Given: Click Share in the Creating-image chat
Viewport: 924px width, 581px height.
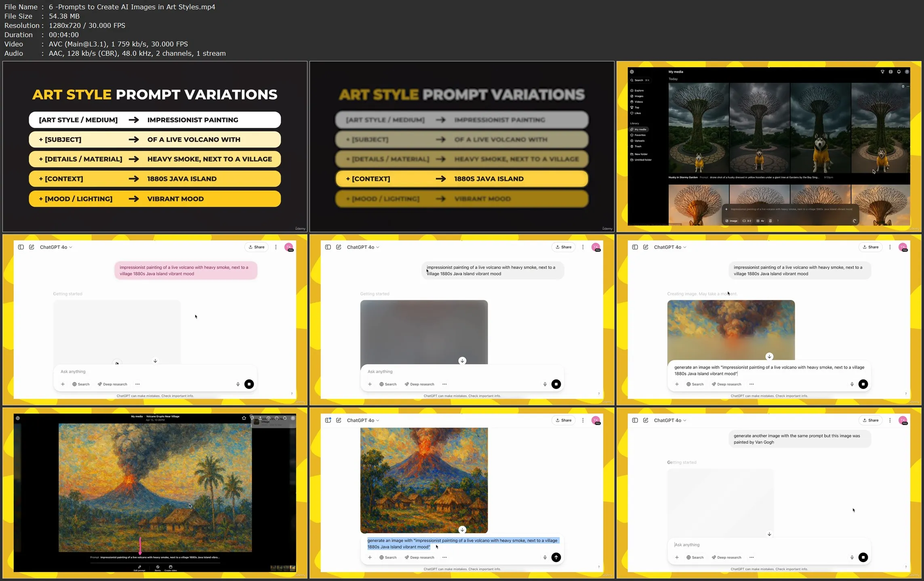Looking at the screenshot, I should coord(871,247).
